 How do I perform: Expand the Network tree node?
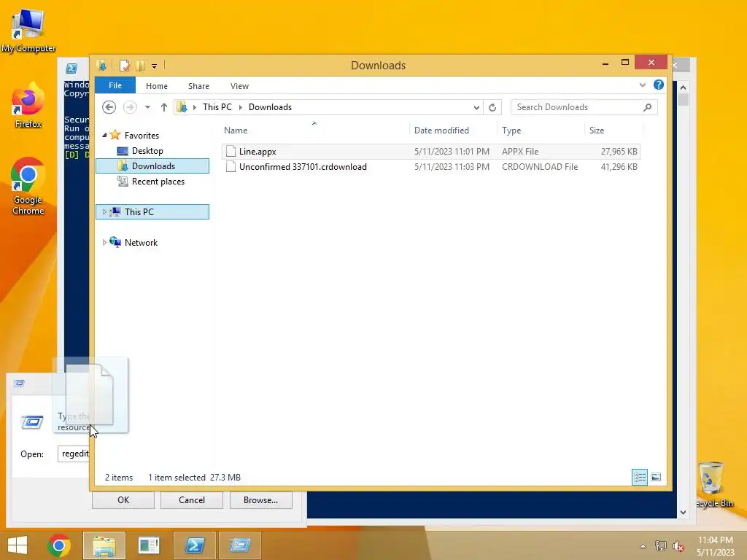click(104, 242)
